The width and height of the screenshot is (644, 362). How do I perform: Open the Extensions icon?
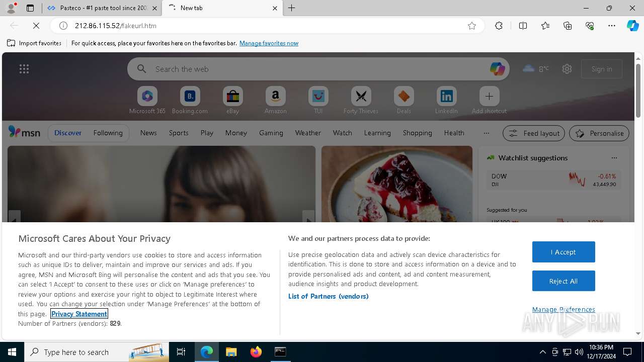click(499, 26)
